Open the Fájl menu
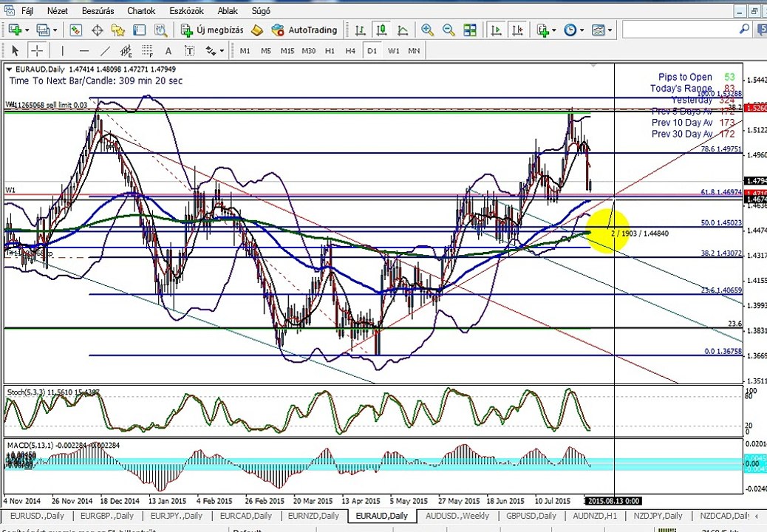The image size is (767, 532). click(x=27, y=10)
